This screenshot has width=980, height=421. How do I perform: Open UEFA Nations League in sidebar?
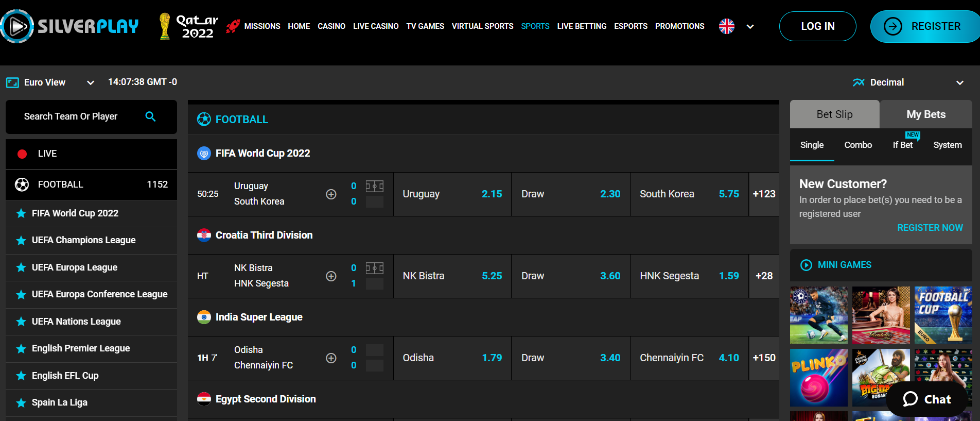click(x=91, y=322)
